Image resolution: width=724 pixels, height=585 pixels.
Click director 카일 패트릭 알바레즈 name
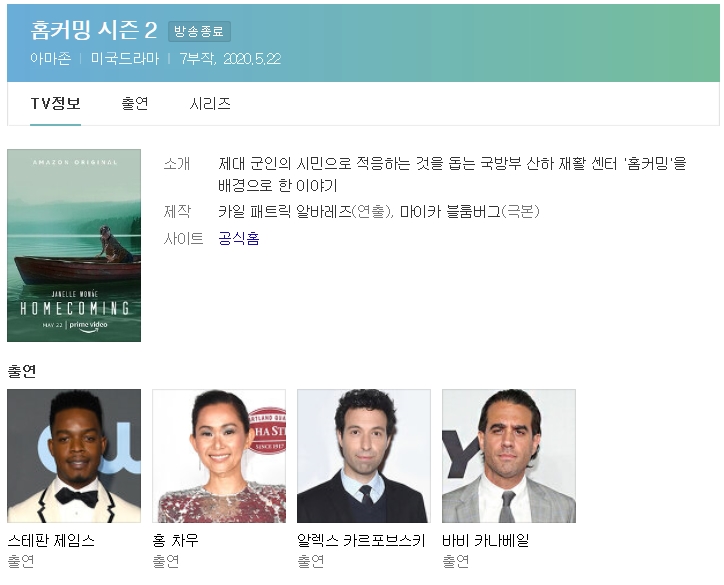(x=285, y=211)
